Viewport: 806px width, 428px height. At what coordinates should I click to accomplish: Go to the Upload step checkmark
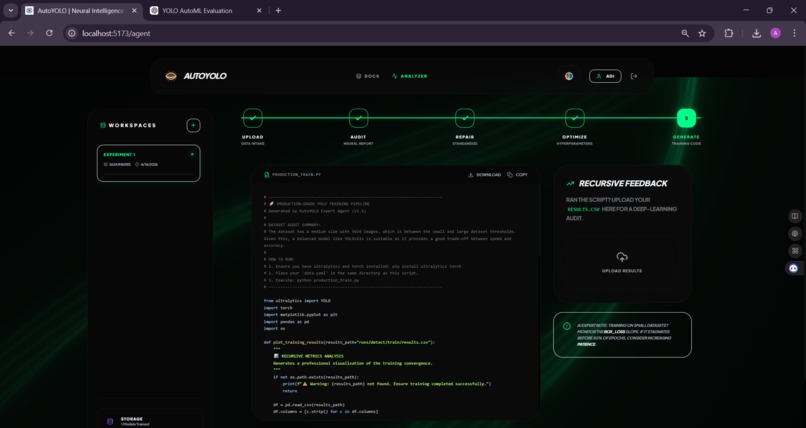click(x=252, y=118)
